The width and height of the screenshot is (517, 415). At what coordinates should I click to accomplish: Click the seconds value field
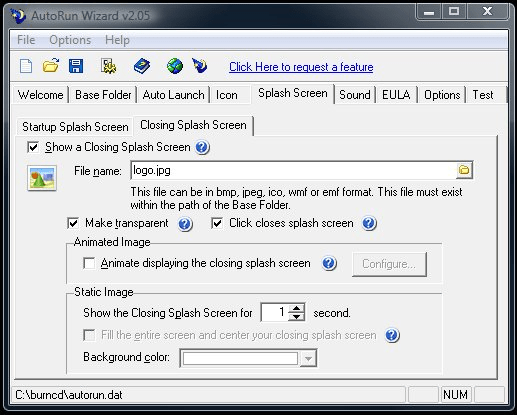[x=275, y=312]
